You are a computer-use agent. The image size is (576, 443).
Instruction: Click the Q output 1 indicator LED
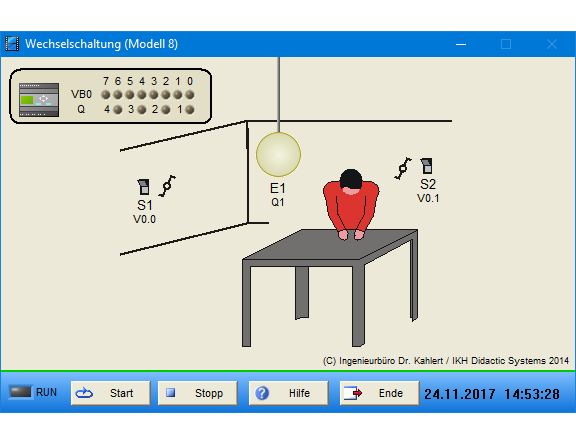click(190, 109)
